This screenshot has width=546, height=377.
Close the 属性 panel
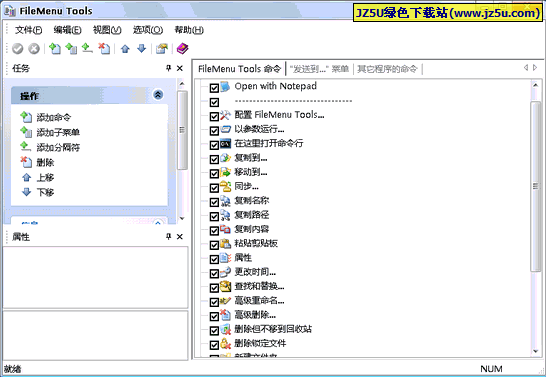180,237
